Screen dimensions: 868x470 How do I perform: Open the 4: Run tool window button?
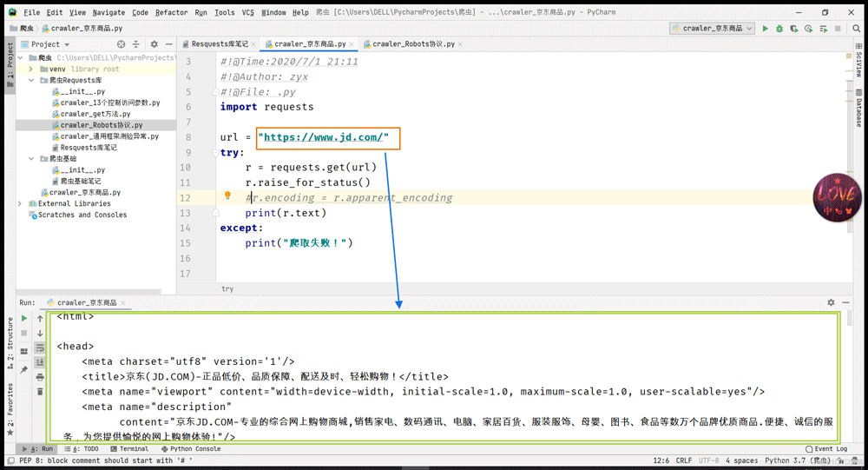coord(37,449)
